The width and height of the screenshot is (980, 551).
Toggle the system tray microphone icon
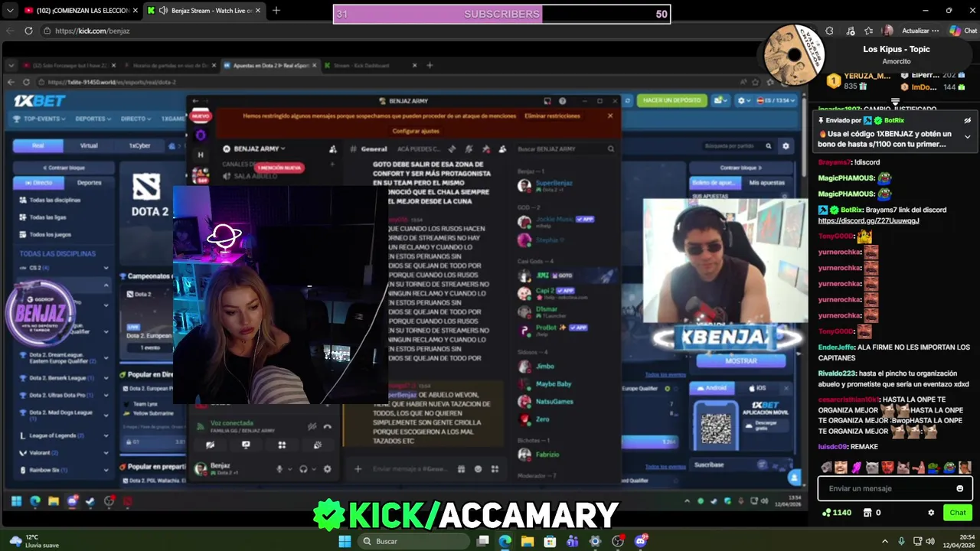pyautogui.click(x=901, y=541)
